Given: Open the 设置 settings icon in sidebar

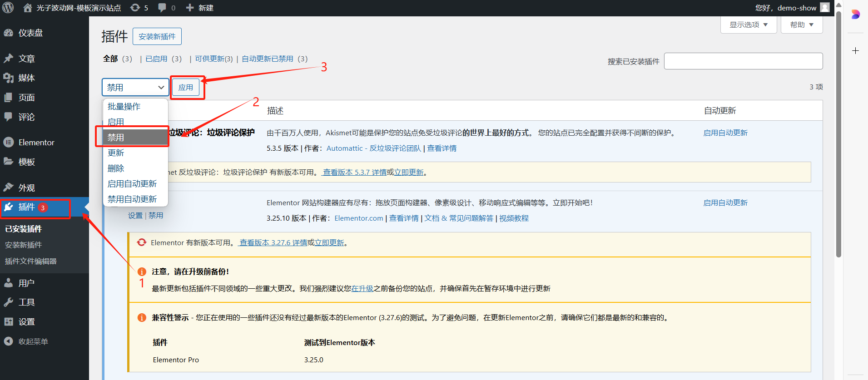Looking at the screenshot, I should (9, 322).
